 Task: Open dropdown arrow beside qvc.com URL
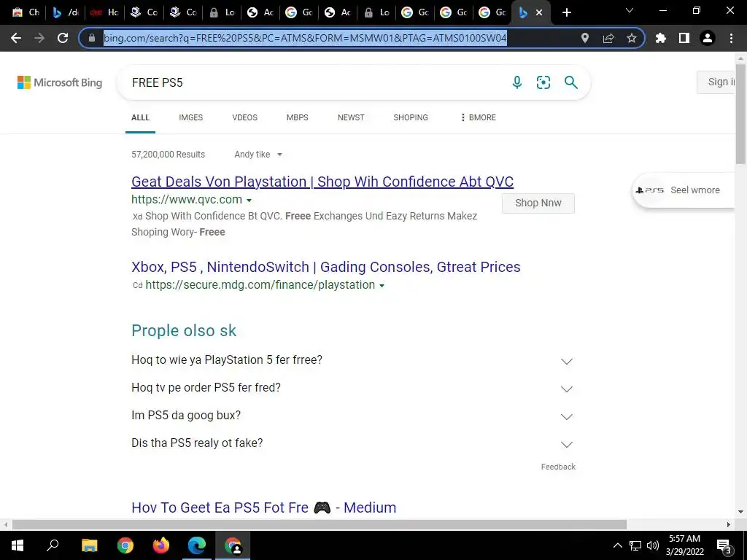pyautogui.click(x=249, y=201)
